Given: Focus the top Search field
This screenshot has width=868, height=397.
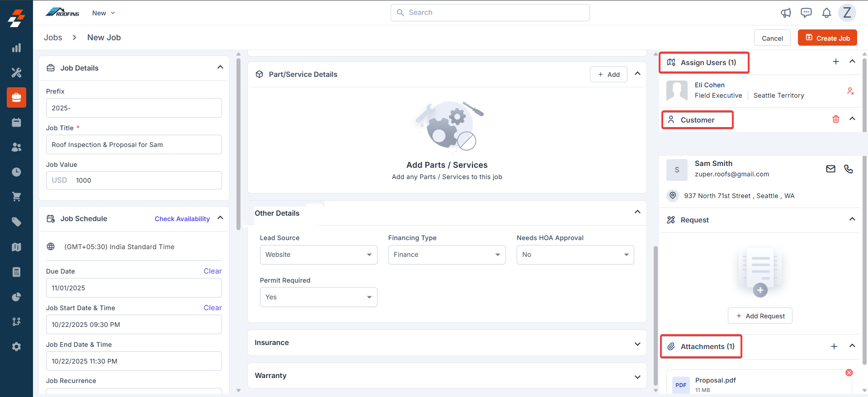Looking at the screenshot, I should (490, 13).
